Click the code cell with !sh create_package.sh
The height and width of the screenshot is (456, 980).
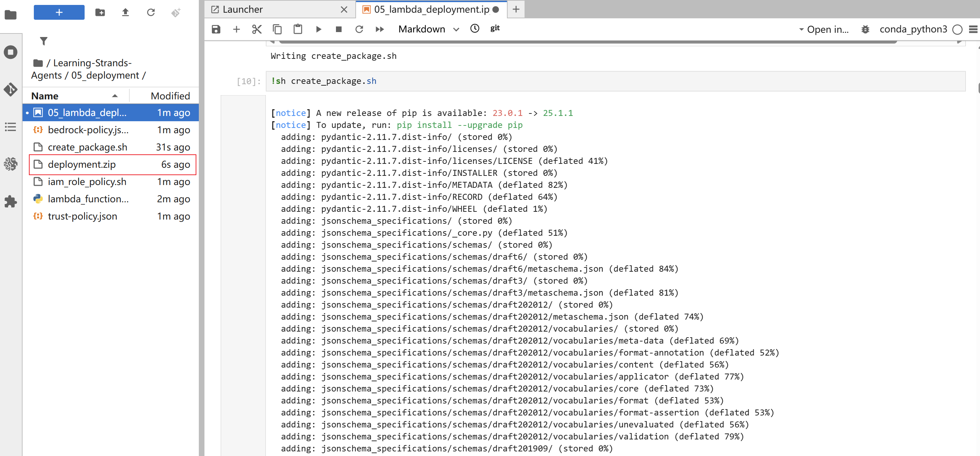click(x=615, y=81)
